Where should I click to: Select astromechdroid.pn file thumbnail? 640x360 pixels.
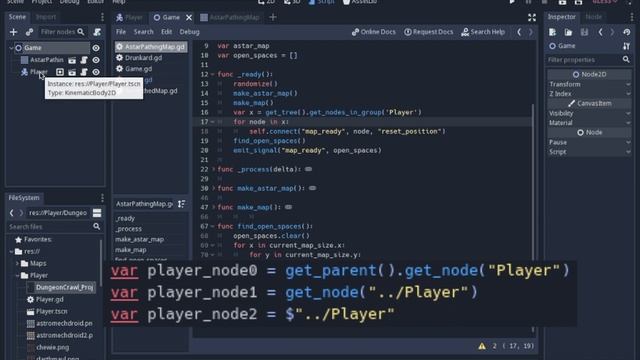pyautogui.click(x=31, y=324)
